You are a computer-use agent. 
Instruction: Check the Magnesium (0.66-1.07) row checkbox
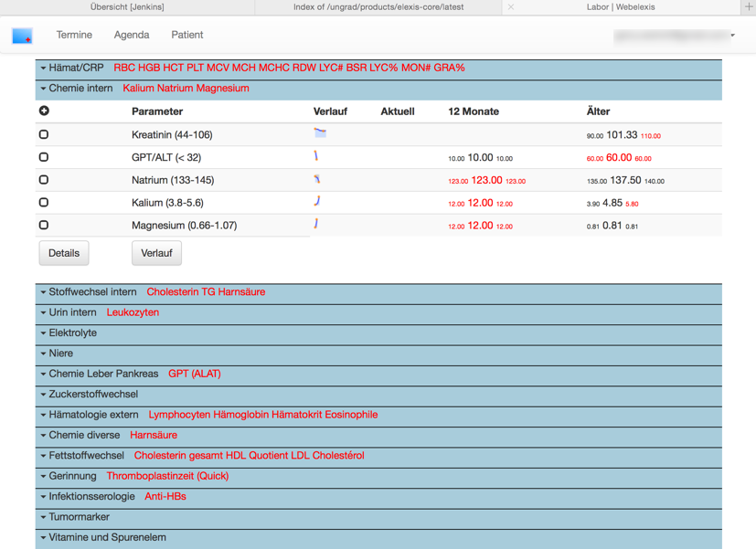[x=44, y=225]
